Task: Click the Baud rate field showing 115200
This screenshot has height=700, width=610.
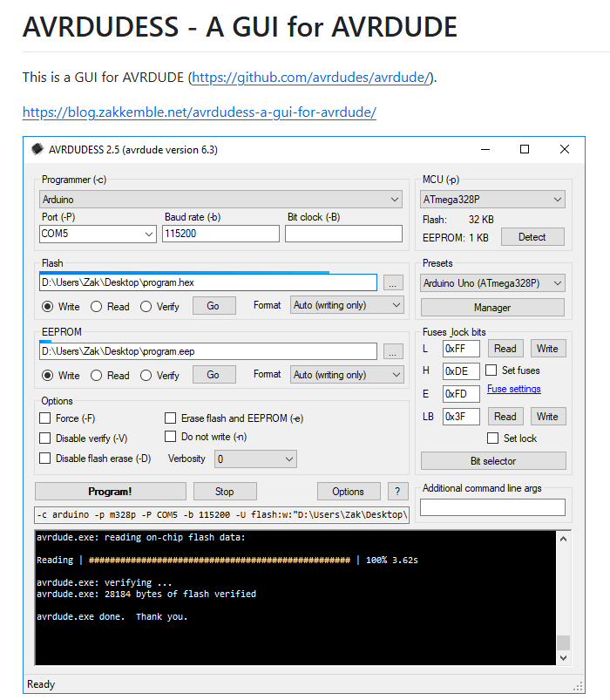Action: point(220,234)
